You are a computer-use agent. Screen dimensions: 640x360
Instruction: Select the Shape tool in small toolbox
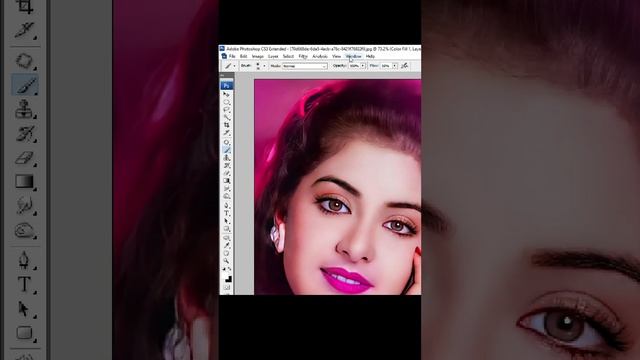coord(227,229)
